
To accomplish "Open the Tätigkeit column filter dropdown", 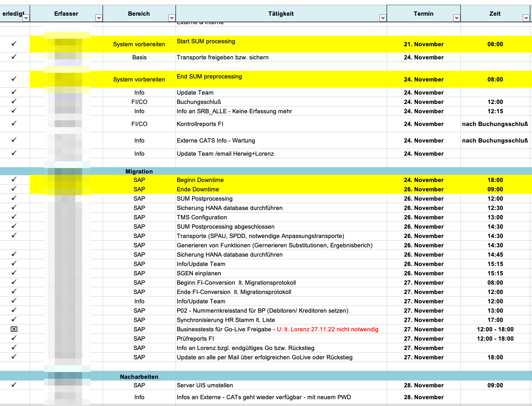I will pyautogui.click(x=383, y=18).
